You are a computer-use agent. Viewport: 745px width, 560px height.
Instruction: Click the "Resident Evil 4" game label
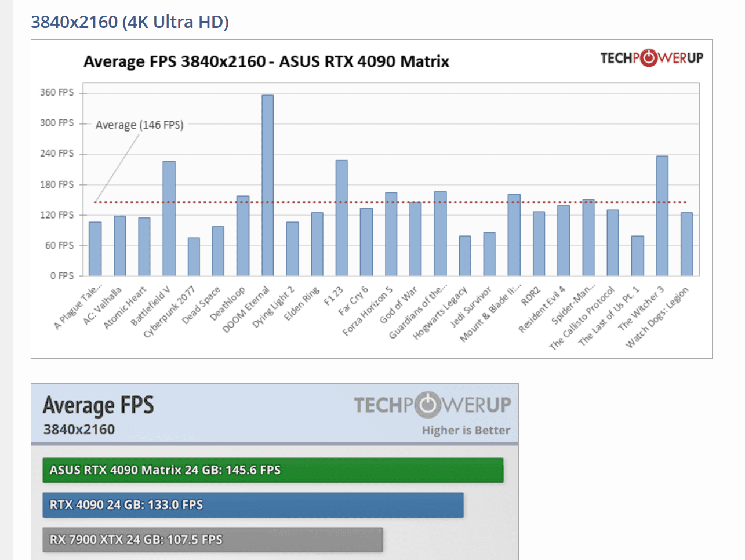[542, 310]
